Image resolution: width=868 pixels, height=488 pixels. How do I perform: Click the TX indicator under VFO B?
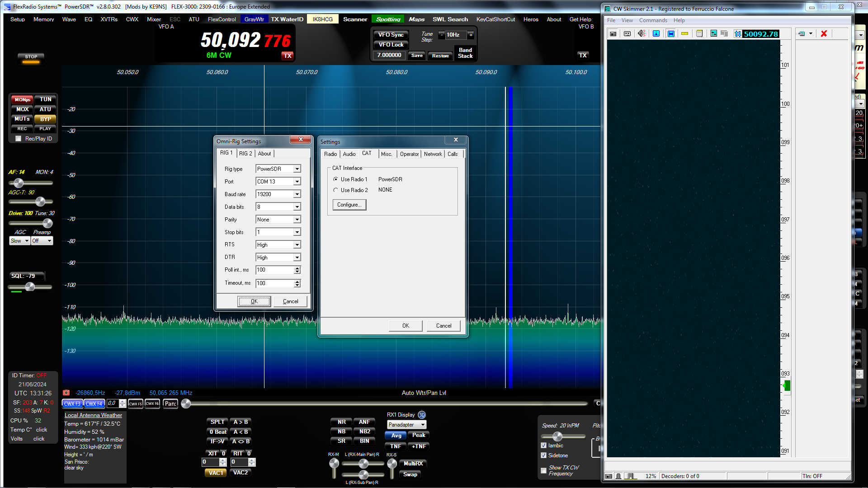pyautogui.click(x=583, y=55)
